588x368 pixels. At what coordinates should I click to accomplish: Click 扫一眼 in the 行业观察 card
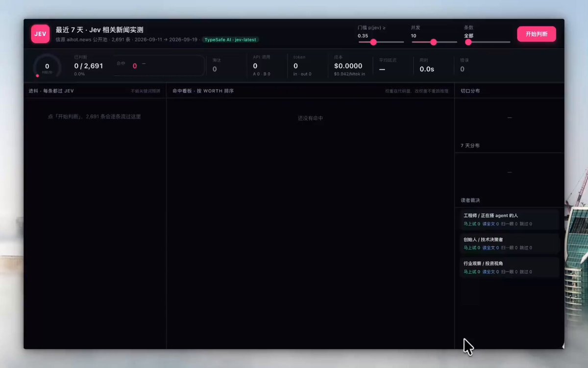[x=509, y=272]
